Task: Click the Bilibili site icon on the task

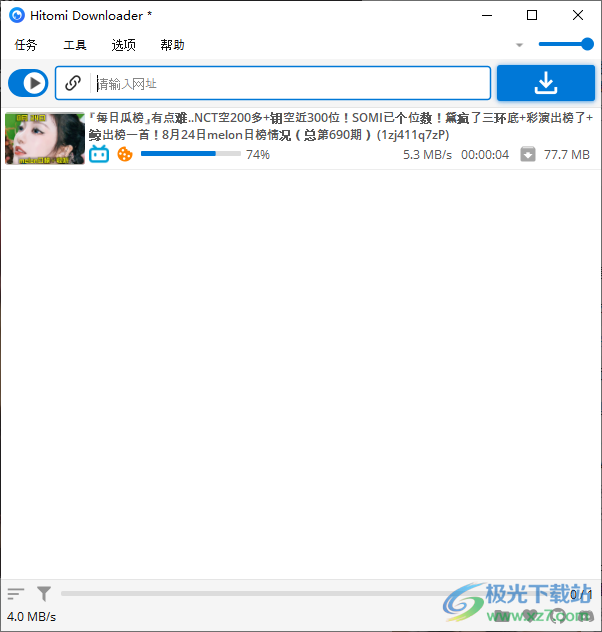Action: (x=99, y=154)
